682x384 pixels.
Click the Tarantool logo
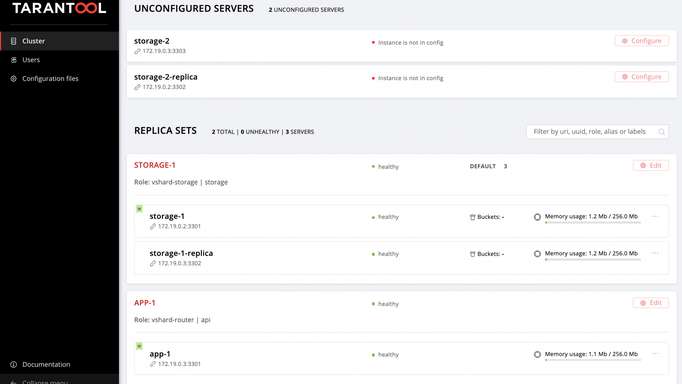59,8
